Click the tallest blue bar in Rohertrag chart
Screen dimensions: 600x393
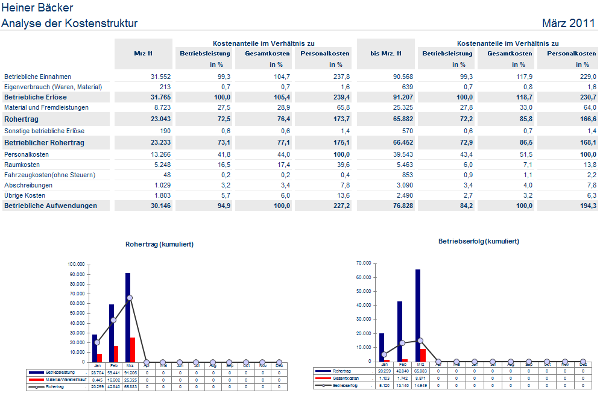pyautogui.click(x=127, y=318)
